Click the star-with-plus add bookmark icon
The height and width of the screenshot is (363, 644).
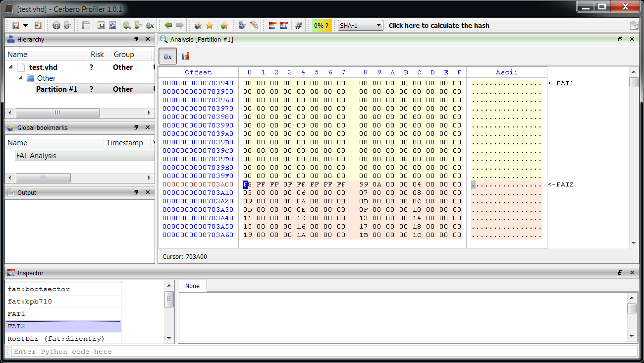pos(224,25)
